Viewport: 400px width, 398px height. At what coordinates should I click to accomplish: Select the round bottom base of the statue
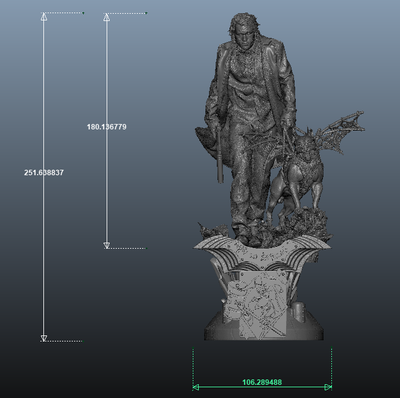263,330
